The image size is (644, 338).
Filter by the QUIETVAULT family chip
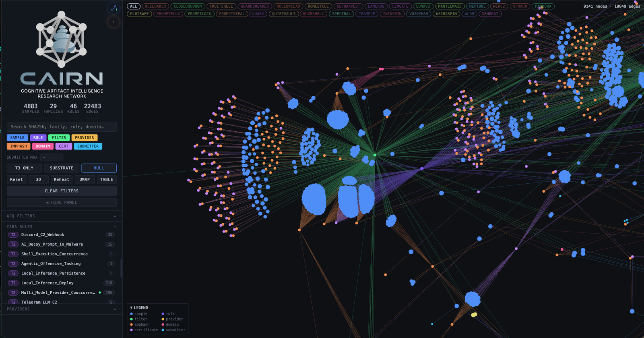(284, 14)
